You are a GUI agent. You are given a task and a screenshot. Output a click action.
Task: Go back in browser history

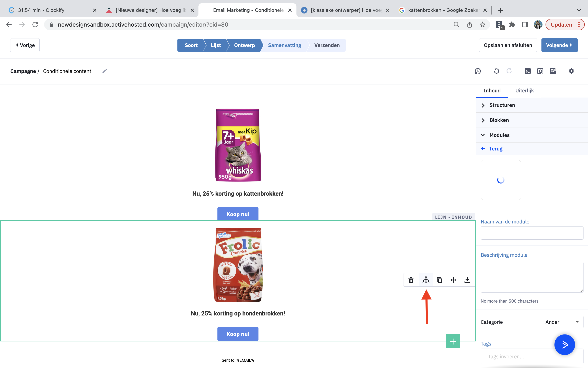9,25
